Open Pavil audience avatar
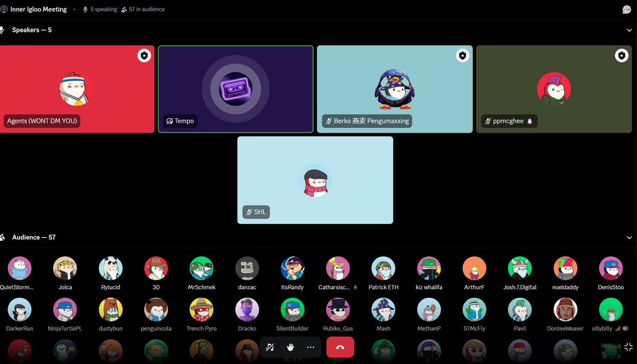The height and width of the screenshot is (364, 637). (520, 310)
